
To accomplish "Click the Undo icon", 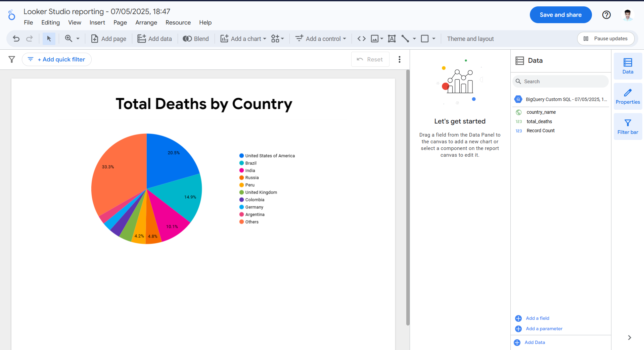I will click(16, 39).
